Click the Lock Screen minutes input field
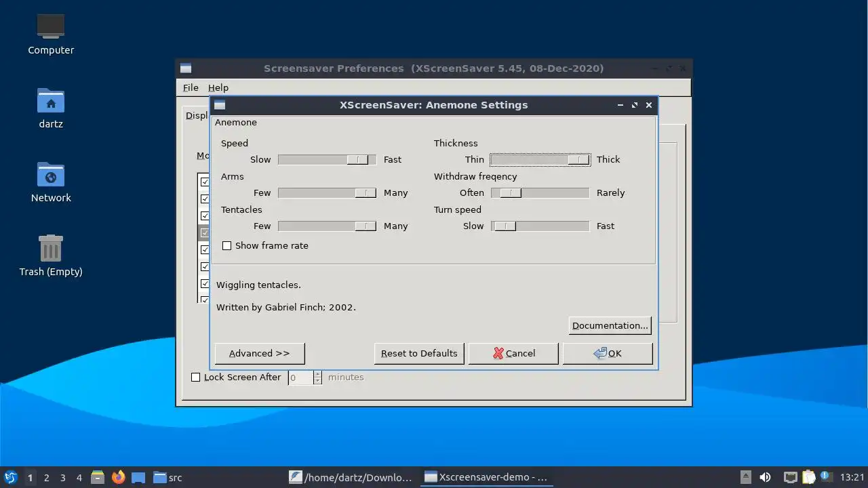868x488 pixels. (300, 378)
